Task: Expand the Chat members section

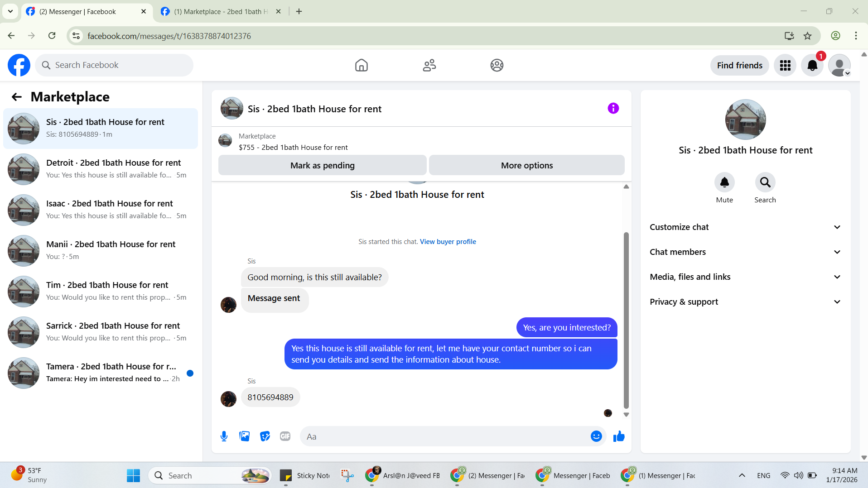Action: pyautogui.click(x=745, y=252)
